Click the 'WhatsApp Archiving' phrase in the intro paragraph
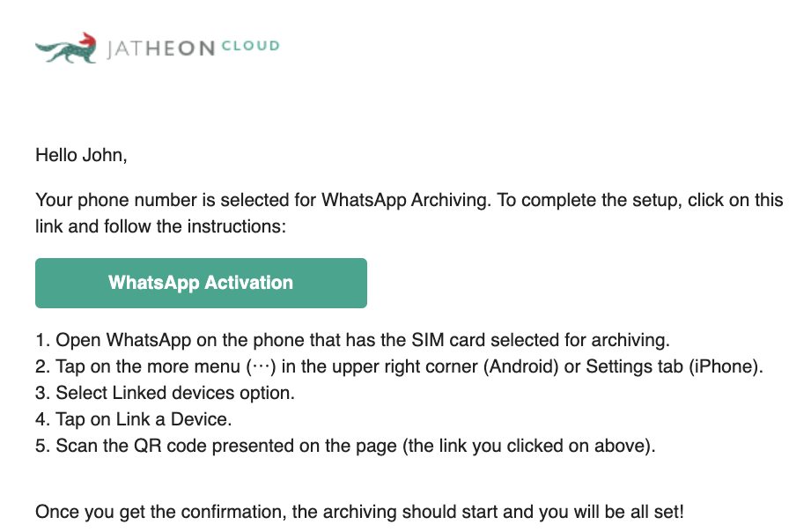This screenshot has height=532, width=789. [406, 200]
